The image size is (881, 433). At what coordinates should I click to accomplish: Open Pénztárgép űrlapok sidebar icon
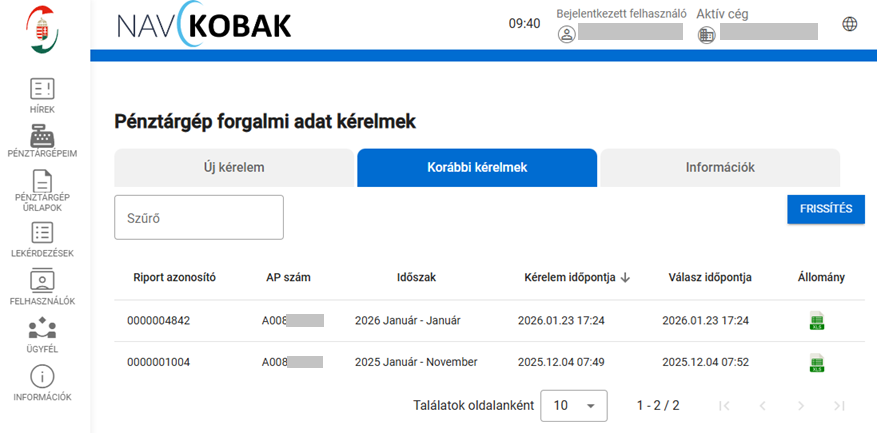[x=42, y=182]
